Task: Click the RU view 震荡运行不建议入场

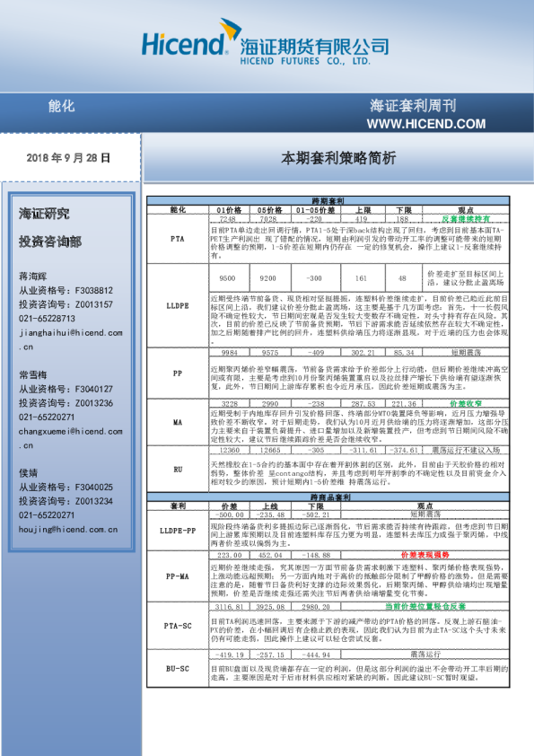Action: coord(466,450)
